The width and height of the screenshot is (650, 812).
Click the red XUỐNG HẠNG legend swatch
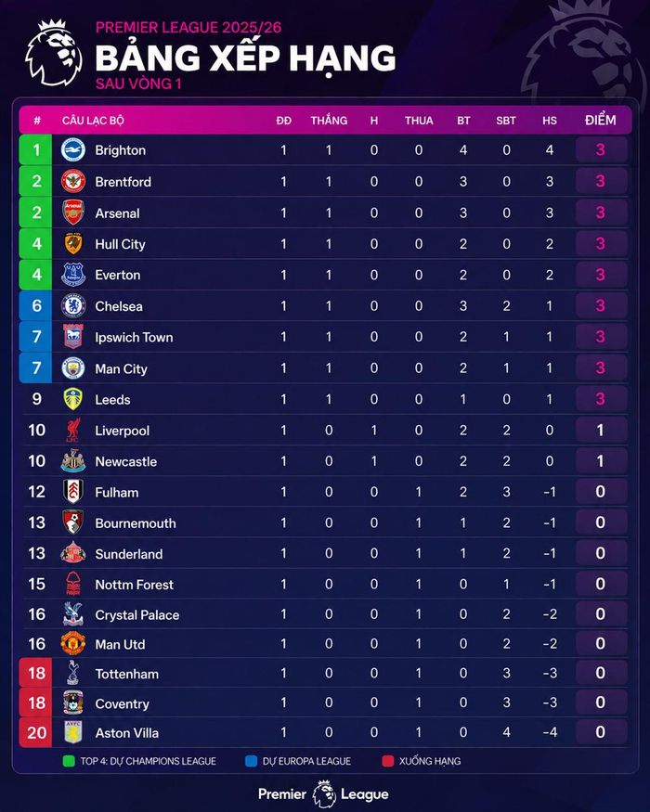coord(388,761)
